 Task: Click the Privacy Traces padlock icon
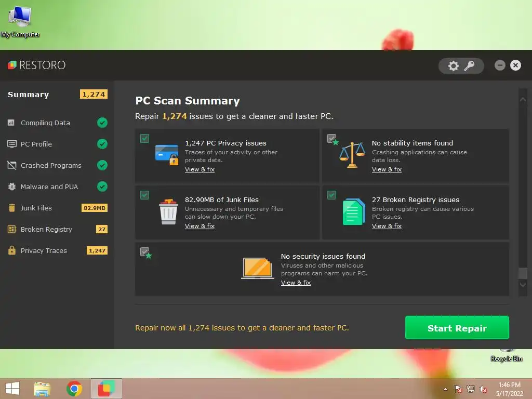tap(12, 250)
